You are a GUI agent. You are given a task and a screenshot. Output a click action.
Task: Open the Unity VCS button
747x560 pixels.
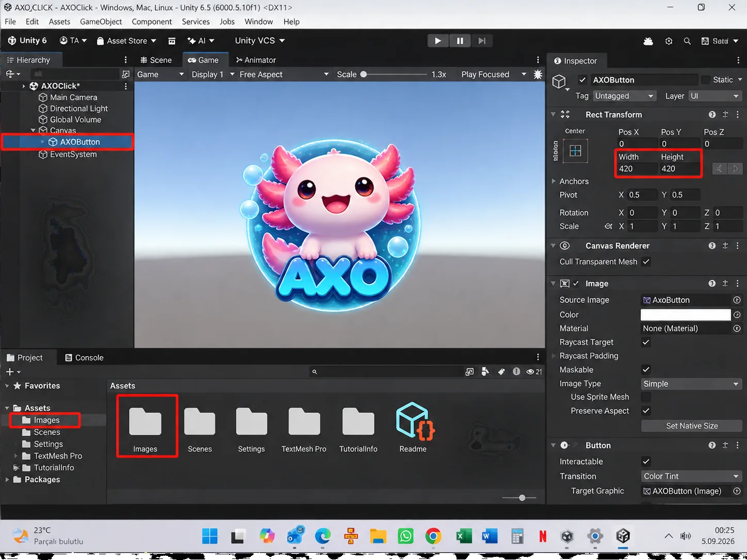[x=260, y=41]
